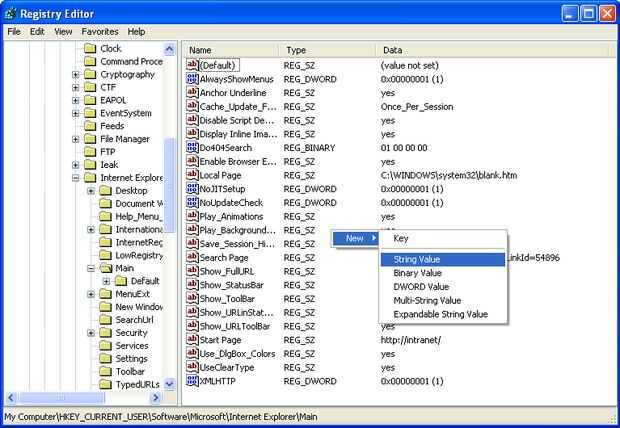Sort values by the Name column header
Viewport: 620px width, 428px height.
tap(231, 50)
